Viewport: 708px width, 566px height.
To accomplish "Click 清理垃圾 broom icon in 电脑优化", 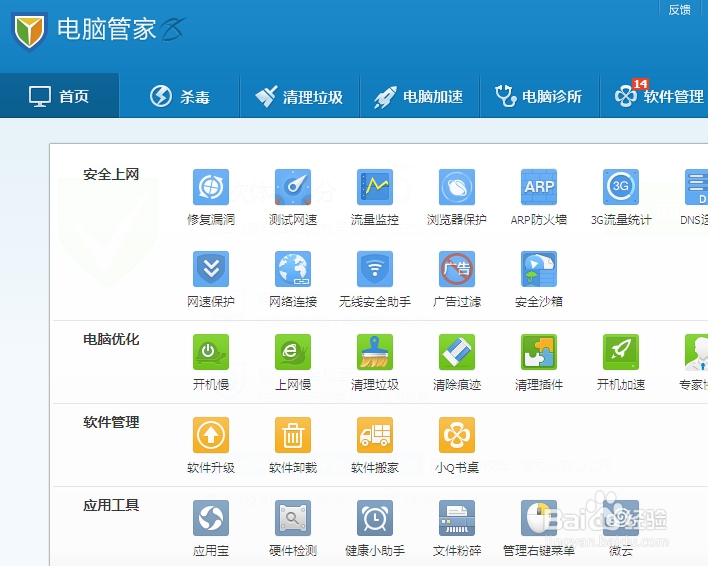I will click(375, 352).
